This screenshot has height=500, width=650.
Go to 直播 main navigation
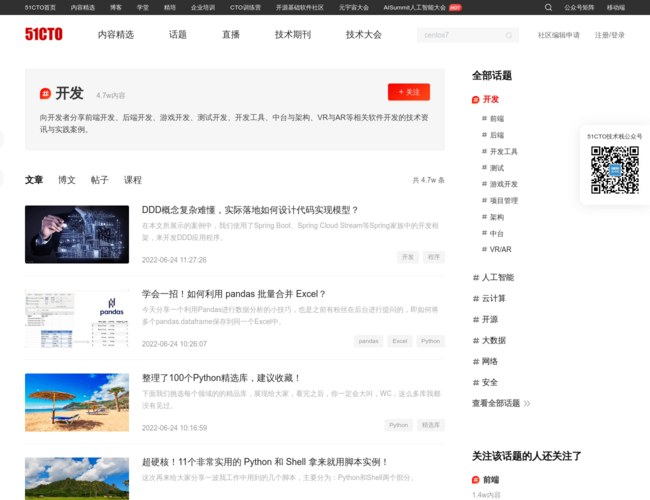tap(230, 34)
